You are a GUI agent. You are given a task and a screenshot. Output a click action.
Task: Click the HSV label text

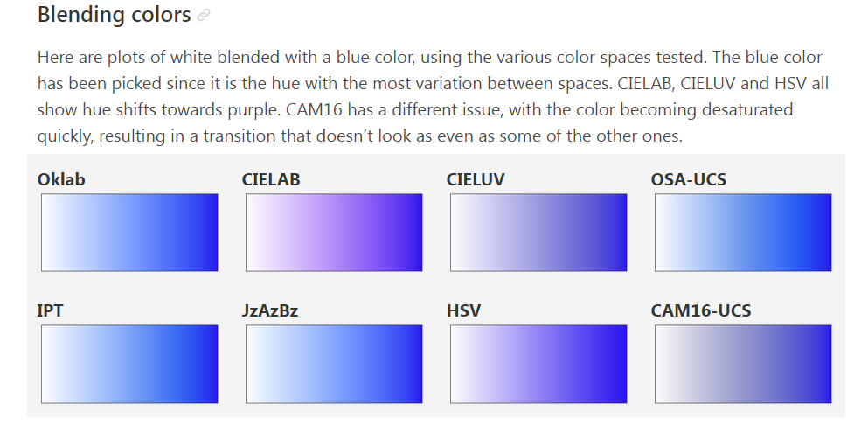click(463, 311)
